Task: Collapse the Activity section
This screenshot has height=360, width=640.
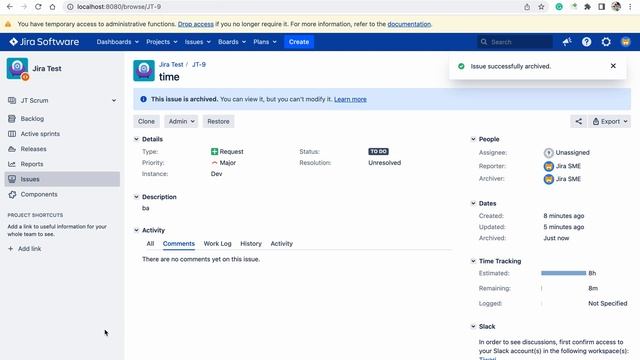Action: pos(136,230)
